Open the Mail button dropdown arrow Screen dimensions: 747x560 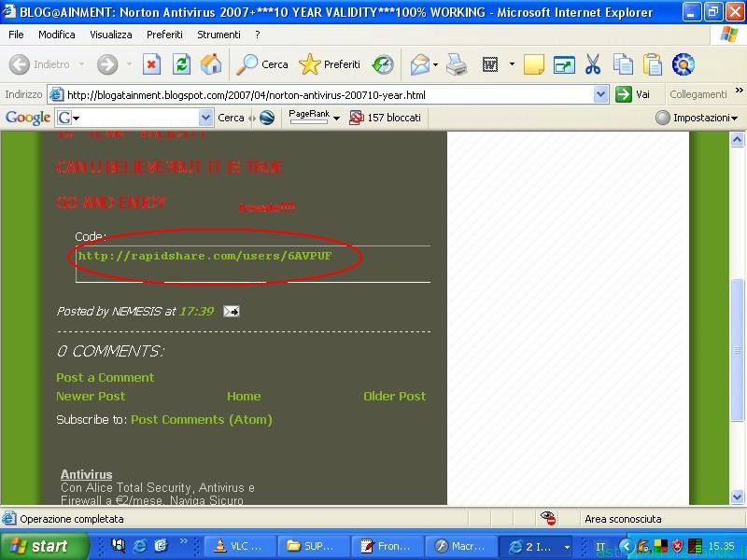click(435, 64)
